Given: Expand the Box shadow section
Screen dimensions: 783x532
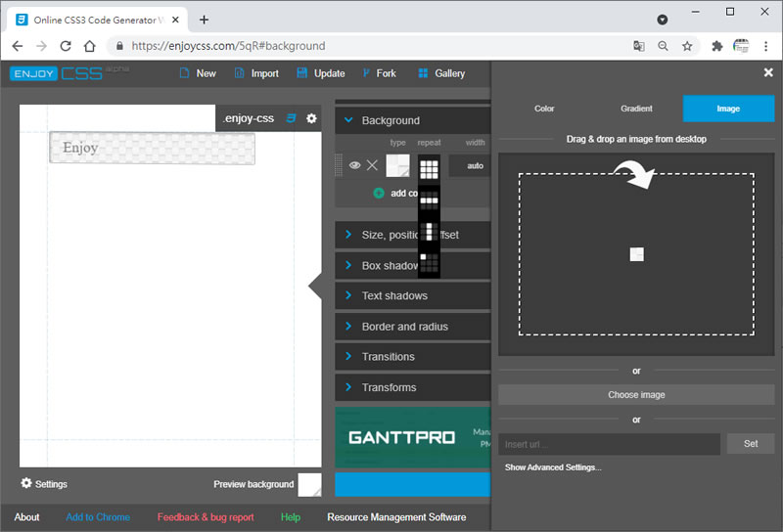Looking at the screenshot, I should point(412,265).
